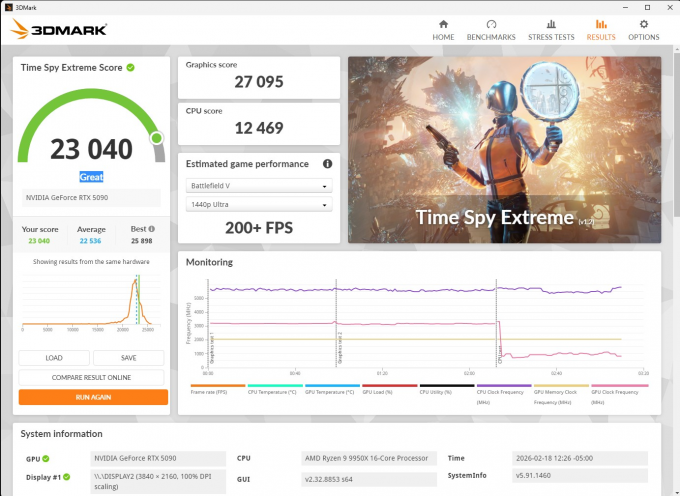680x496 pixels.
Task: Toggle GPU Memory Clock Frequency legend line
Action: coord(561,394)
